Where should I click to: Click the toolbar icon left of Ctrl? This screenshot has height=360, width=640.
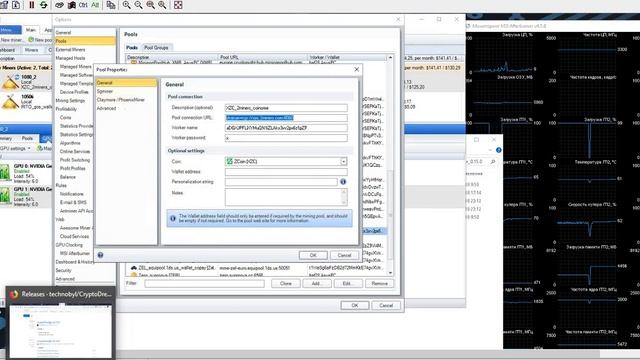tap(71, 5)
